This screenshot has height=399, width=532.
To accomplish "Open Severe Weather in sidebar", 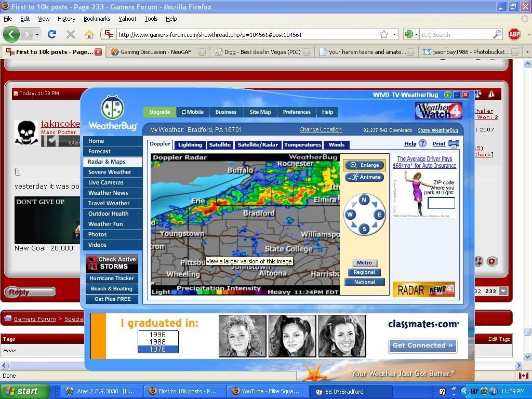I will [x=113, y=172].
